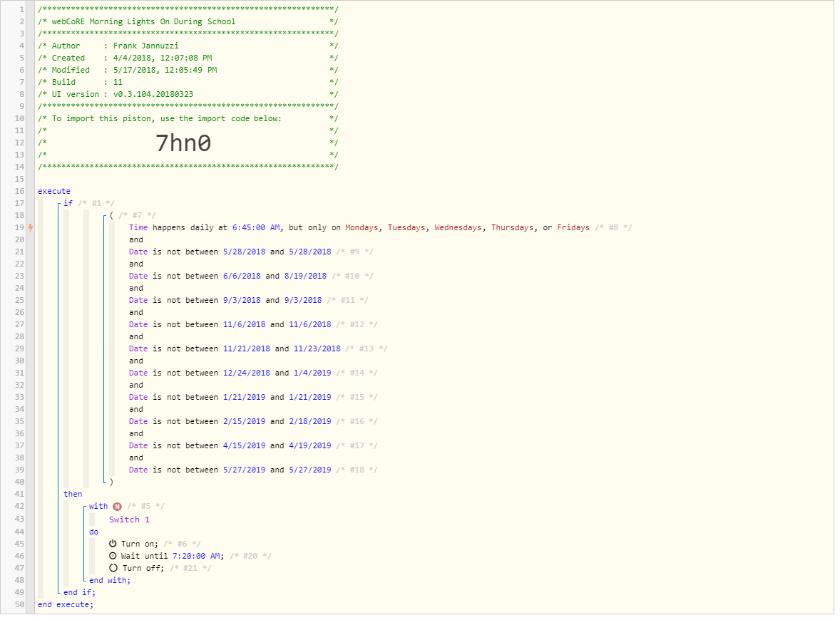Click the power icon beside Turn on
840x620 pixels.
[113, 545]
